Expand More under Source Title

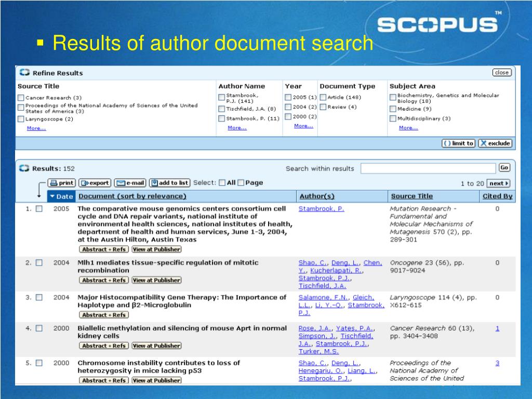pyautogui.click(x=36, y=128)
